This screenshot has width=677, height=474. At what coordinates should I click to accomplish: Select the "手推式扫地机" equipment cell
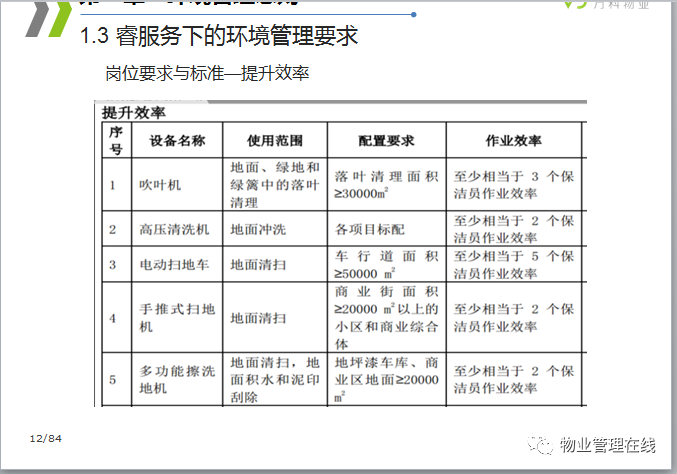pyautogui.click(x=177, y=317)
